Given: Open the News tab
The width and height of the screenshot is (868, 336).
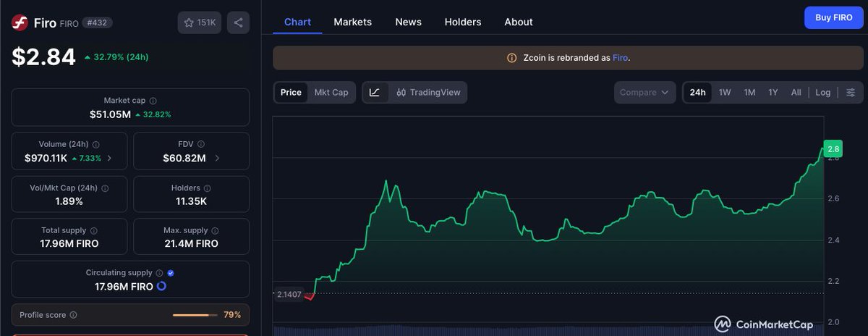Looking at the screenshot, I should pos(408,22).
